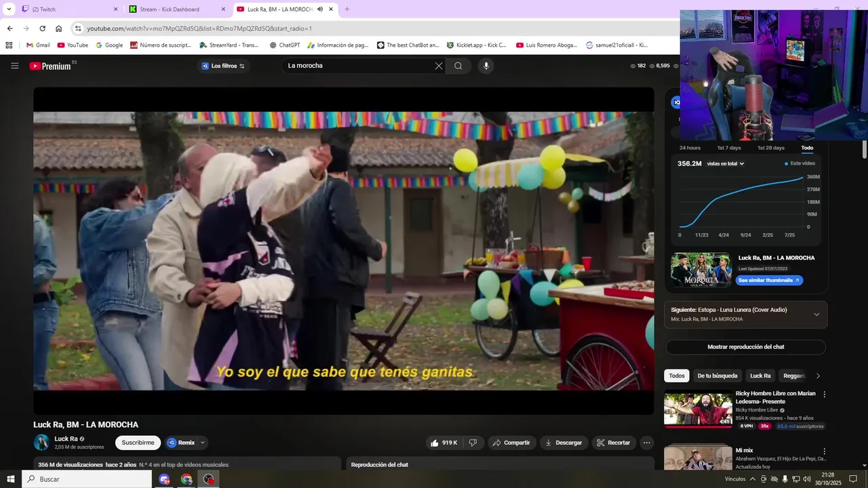Select Todos filter chip

point(677,375)
